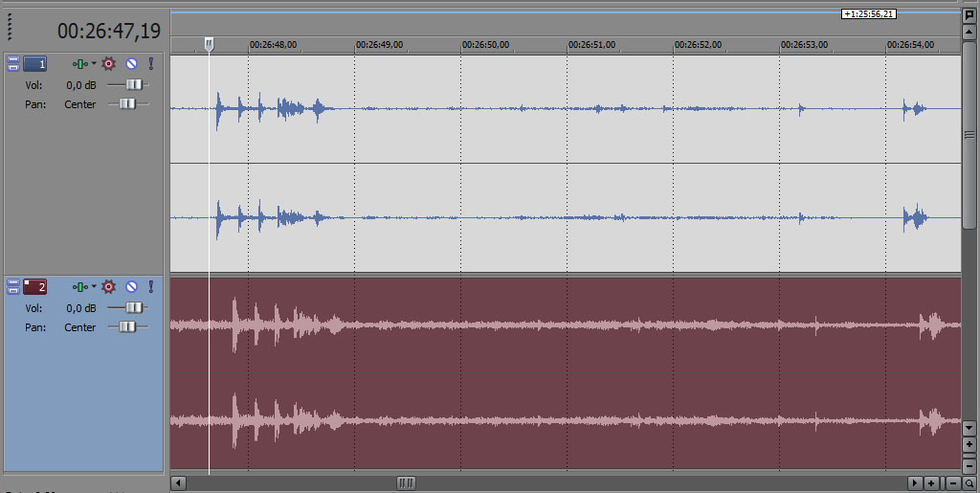Screen dimensions: 980x493
Task: Click the +1:25:56,21 region end tag
Action: [x=869, y=13]
